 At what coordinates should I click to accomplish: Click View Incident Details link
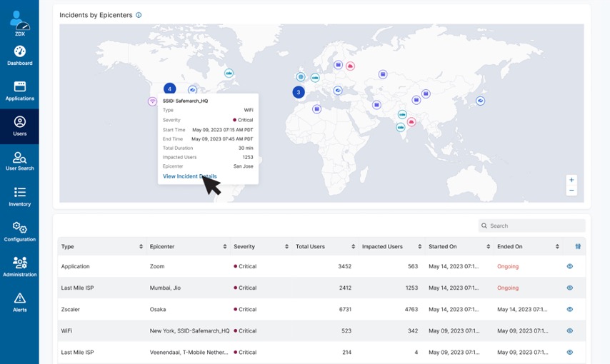[x=189, y=176]
